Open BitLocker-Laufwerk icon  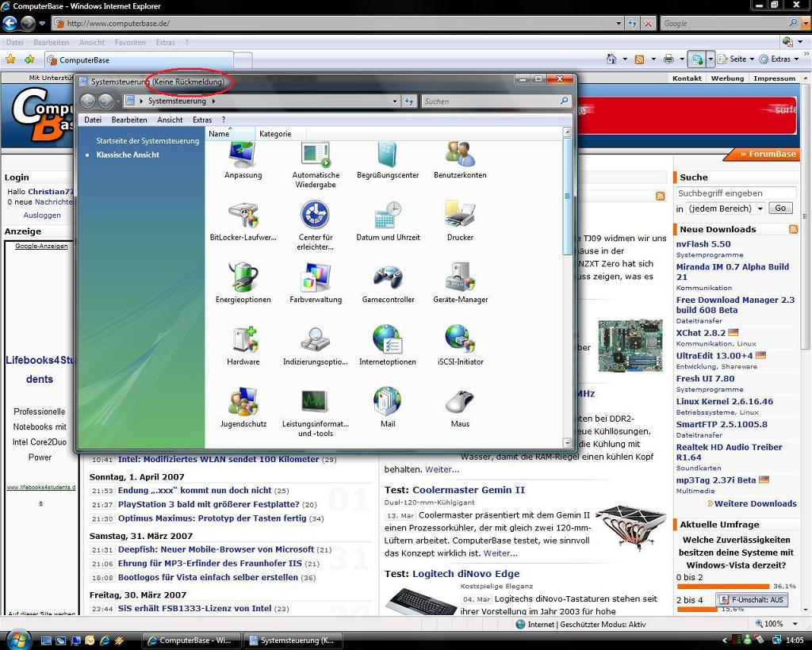(x=243, y=223)
